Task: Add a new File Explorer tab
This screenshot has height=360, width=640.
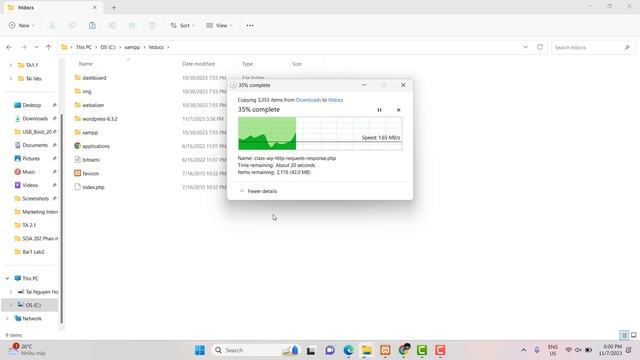Action: pos(114,7)
